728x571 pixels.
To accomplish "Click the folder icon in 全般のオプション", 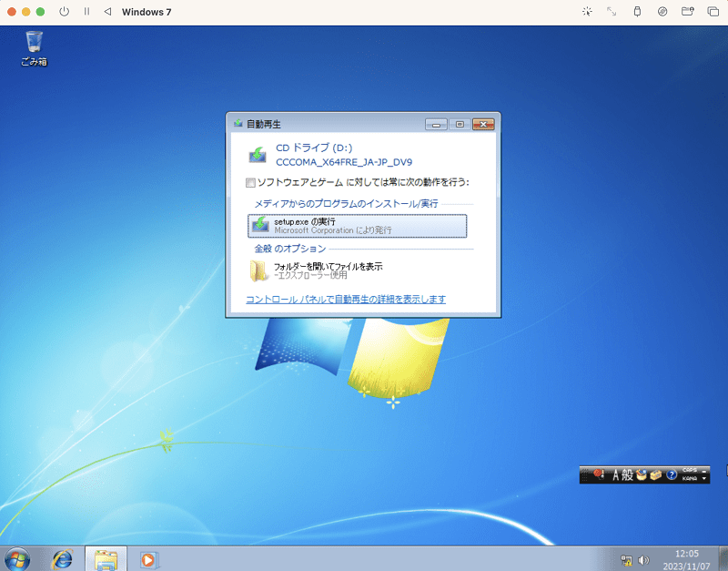I will click(258, 270).
